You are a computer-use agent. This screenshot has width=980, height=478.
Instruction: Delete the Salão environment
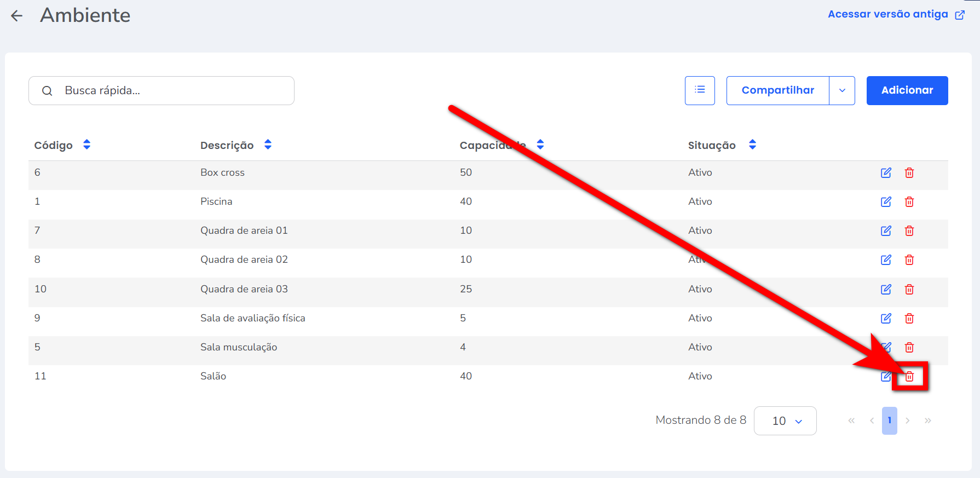click(909, 377)
